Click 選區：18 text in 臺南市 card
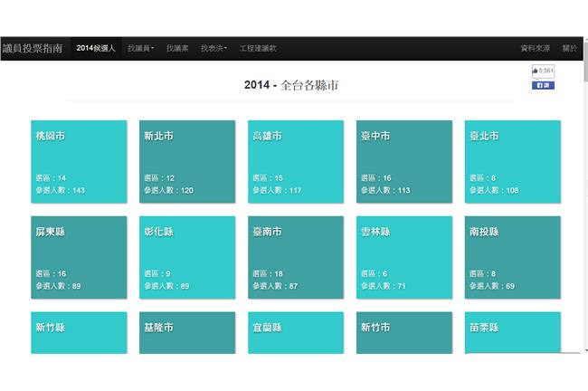 point(268,273)
